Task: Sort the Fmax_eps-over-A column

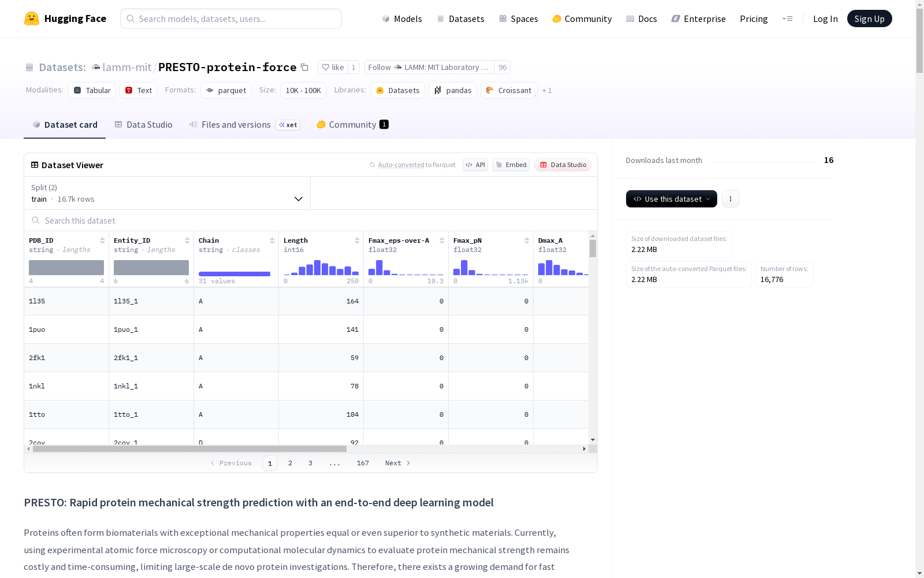Action: 442,240
